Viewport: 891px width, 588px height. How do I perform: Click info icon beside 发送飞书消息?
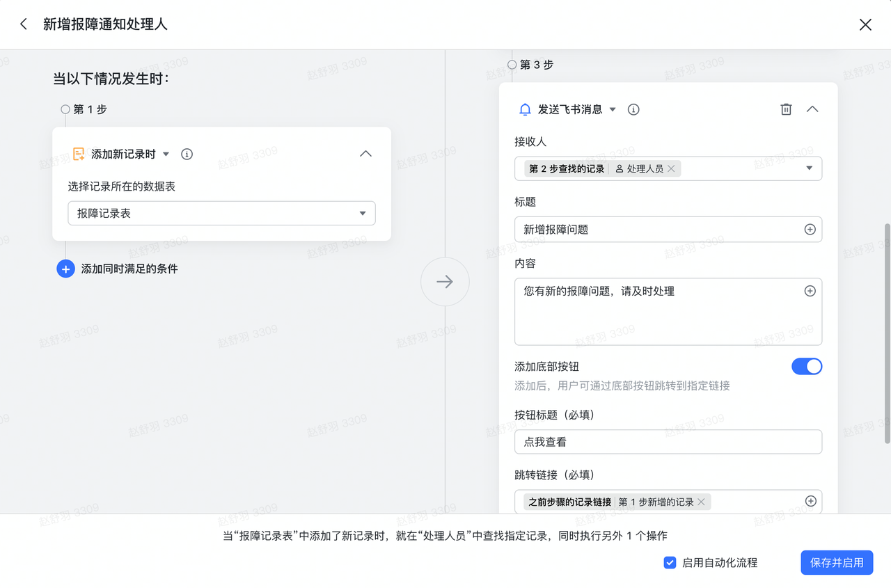click(x=633, y=109)
